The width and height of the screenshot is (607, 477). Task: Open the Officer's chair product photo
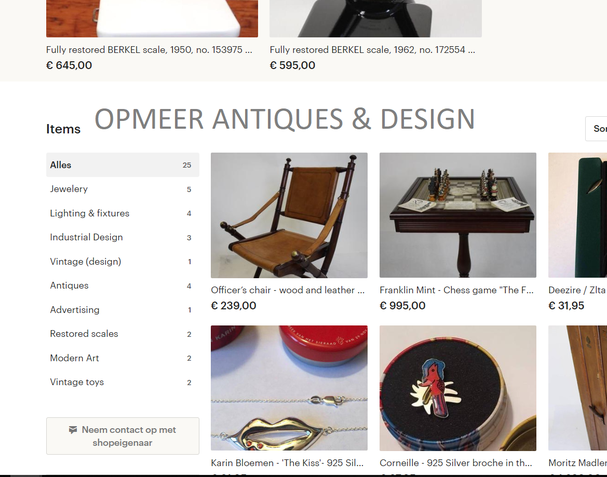pyautogui.click(x=289, y=215)
